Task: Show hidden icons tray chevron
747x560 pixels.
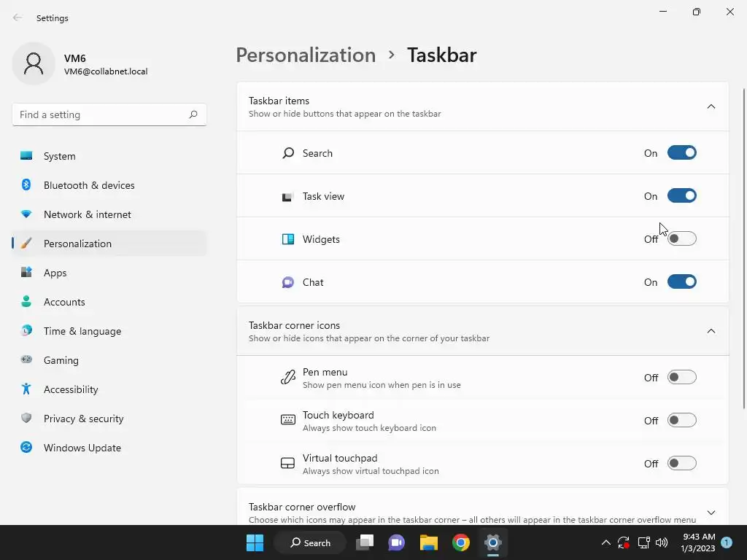Action: 605,542
